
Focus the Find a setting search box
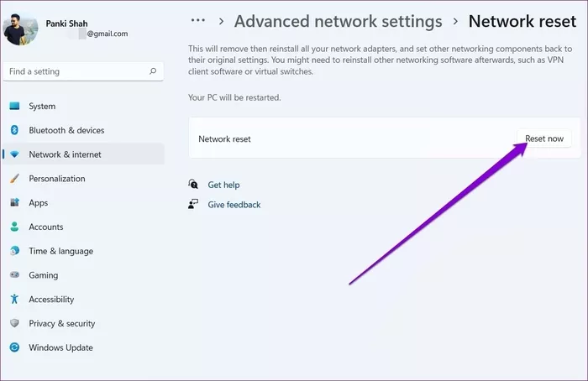click(83, 71)
